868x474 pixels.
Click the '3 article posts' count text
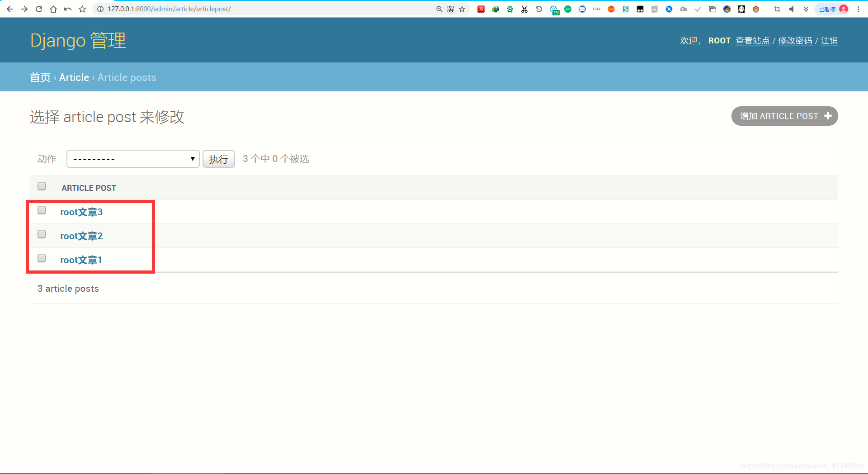(x=68, y=289)
